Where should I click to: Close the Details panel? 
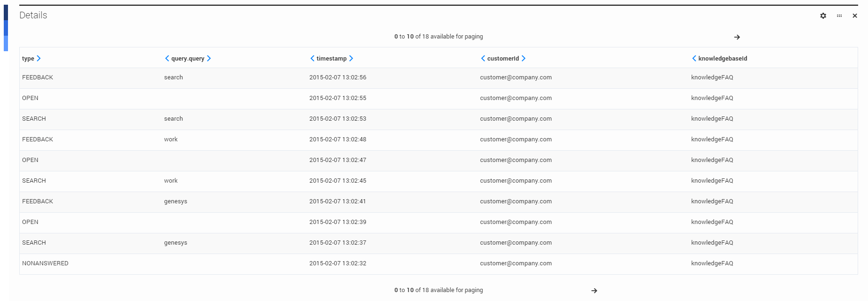tap(855, 15)
